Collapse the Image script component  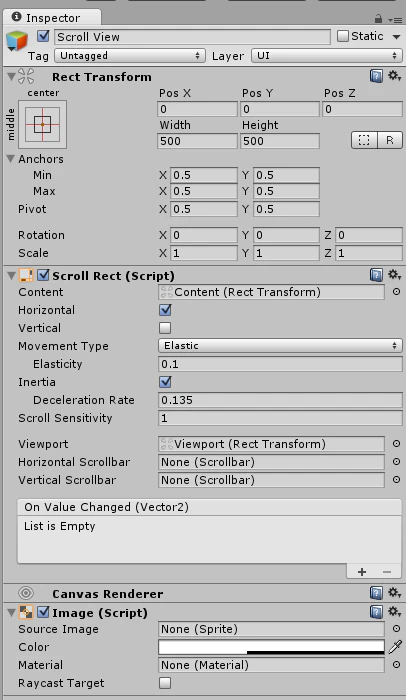coord(12,612)
